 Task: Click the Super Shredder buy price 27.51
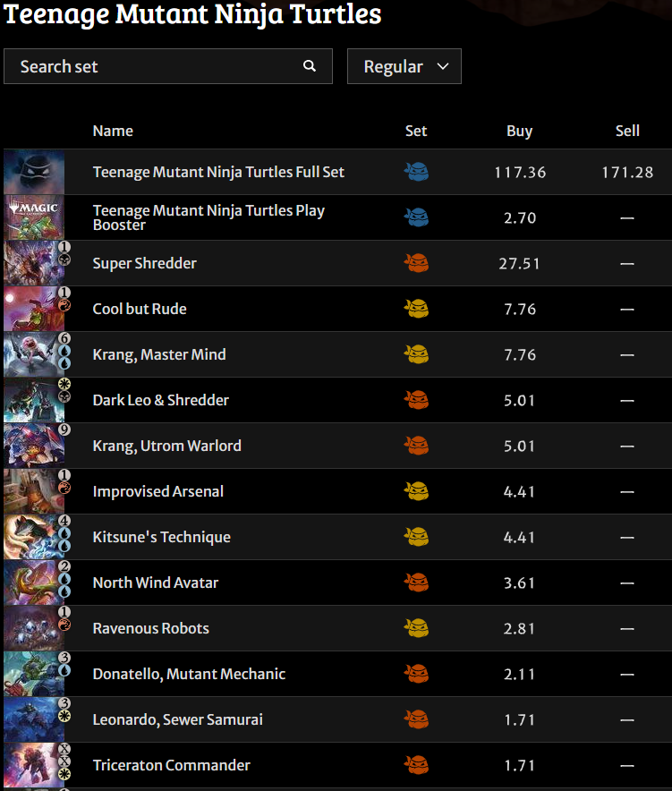coord(520,264)
